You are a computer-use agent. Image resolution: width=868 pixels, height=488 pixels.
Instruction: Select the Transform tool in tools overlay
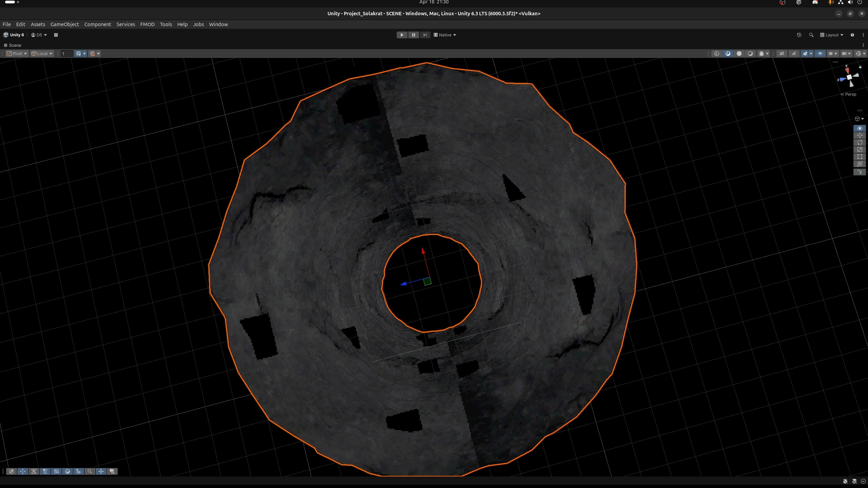(x=860, y=164)
